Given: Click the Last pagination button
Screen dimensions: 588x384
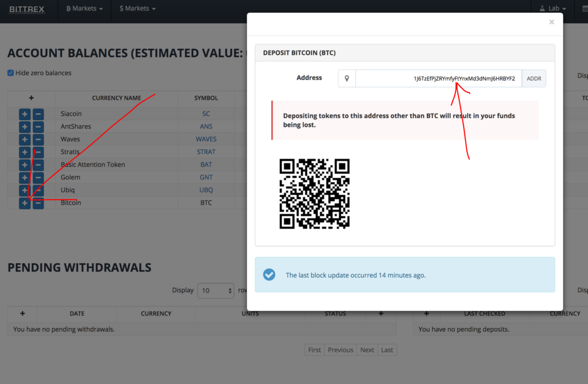Looking at the screenshot, I should point(387,350).
